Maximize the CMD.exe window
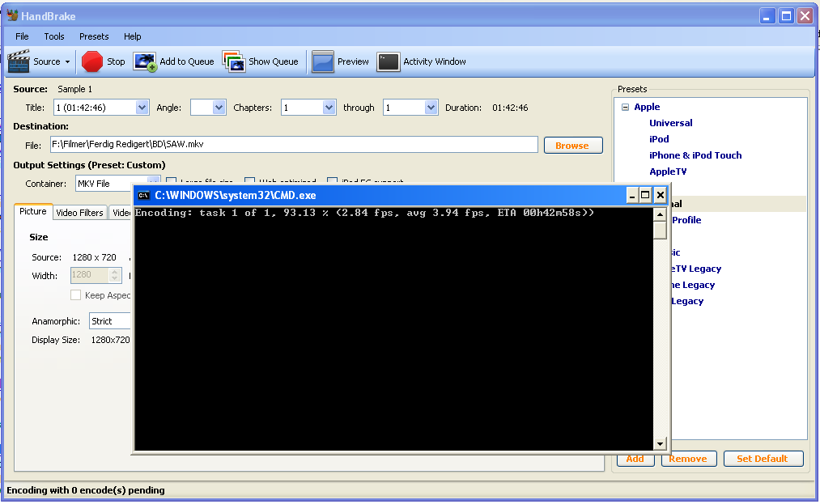820x504 pixels. [645, 196]
